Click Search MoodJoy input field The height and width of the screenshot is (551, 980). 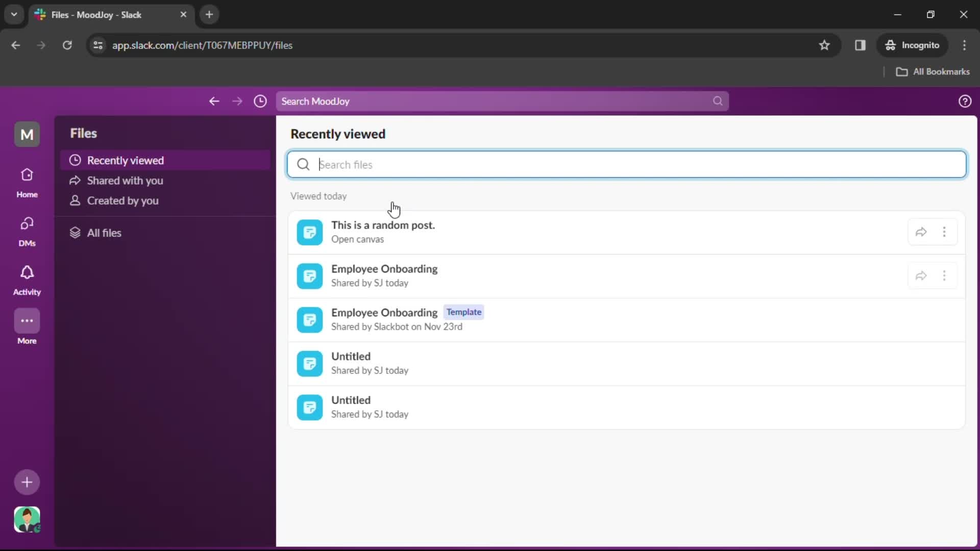tap(500, 101)
